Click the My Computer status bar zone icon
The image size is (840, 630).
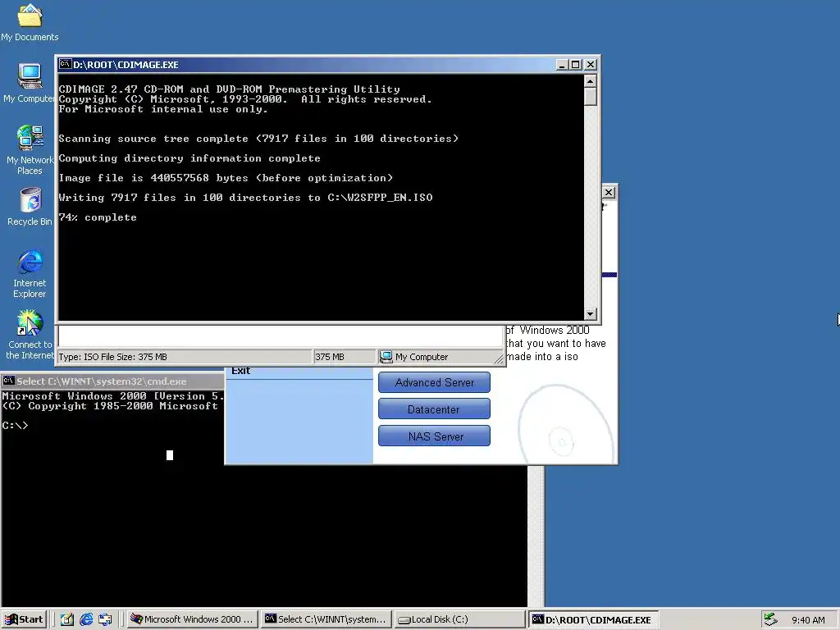tap(386, 356)
